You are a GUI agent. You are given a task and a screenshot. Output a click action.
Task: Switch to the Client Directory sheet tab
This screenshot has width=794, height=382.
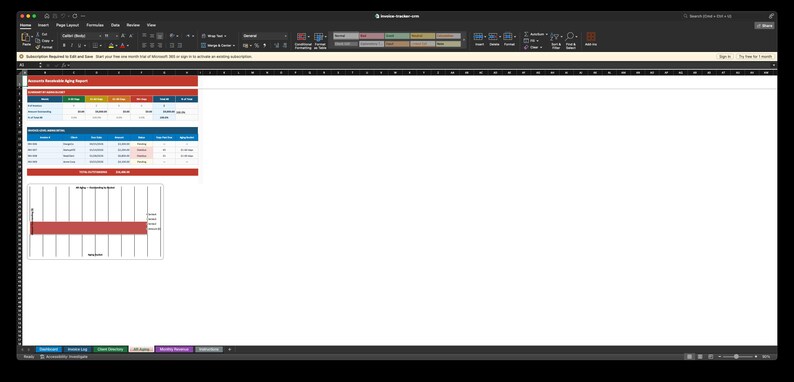110,350
